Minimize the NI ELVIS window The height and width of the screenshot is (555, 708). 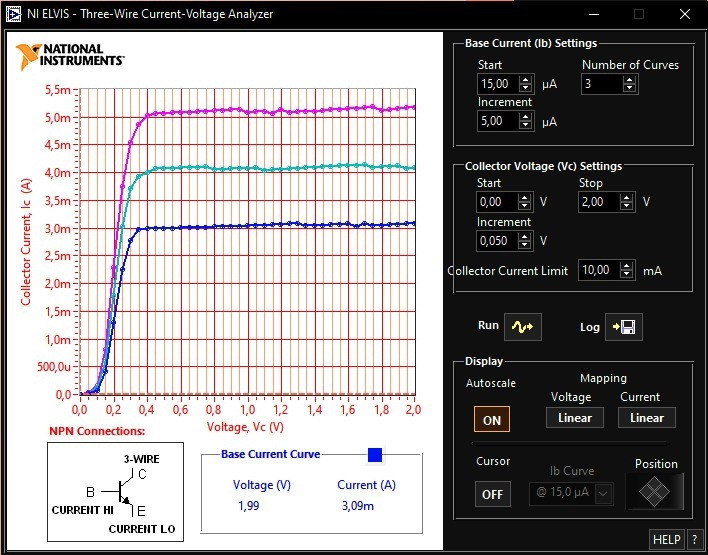(x=594, y=14)
